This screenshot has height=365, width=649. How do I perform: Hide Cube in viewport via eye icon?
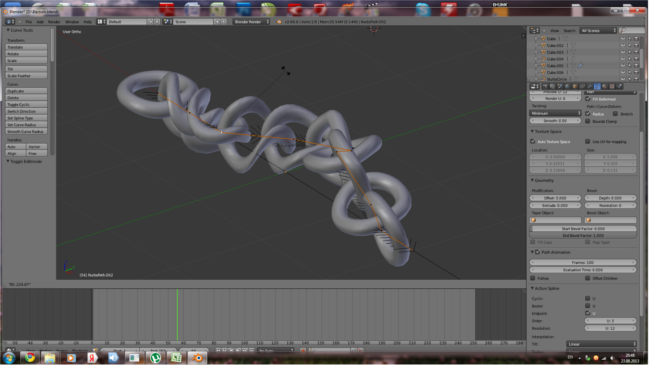coord(623,38)
